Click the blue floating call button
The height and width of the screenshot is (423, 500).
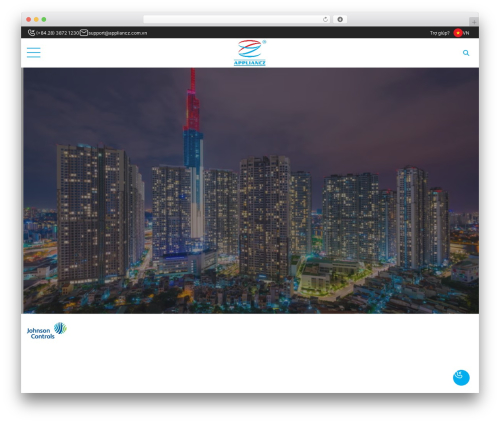pos(461,378)
